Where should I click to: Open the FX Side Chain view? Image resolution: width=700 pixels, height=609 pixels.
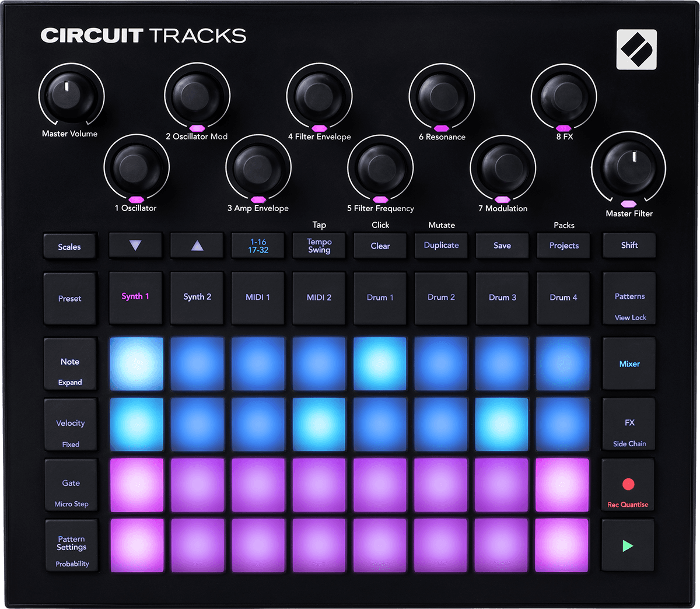[629, 424]
